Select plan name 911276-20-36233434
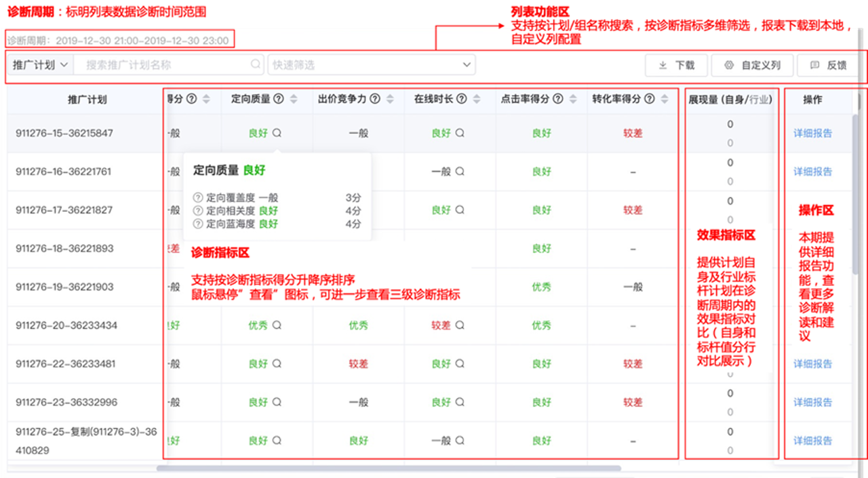The width and height of the screenshot is (868, 478). coord(66,325)
